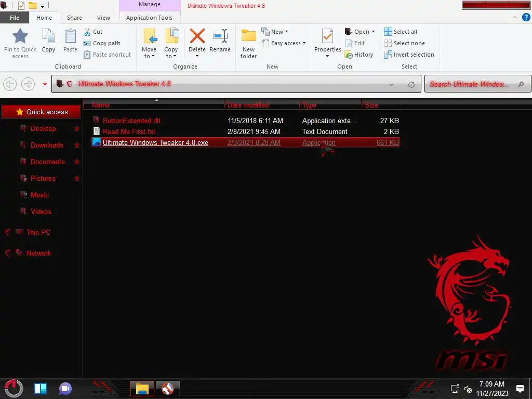Open Explorer Help question mark

[526, 18]
